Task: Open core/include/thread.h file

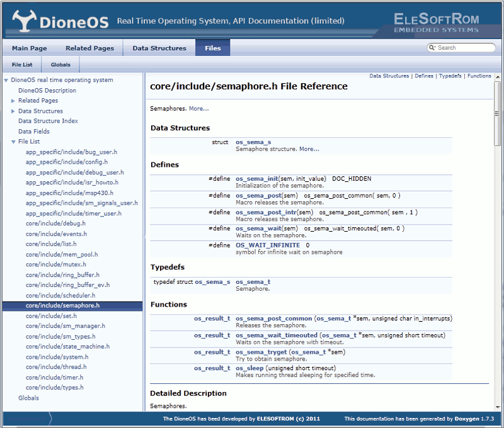Action: click(x=56, y=367)
